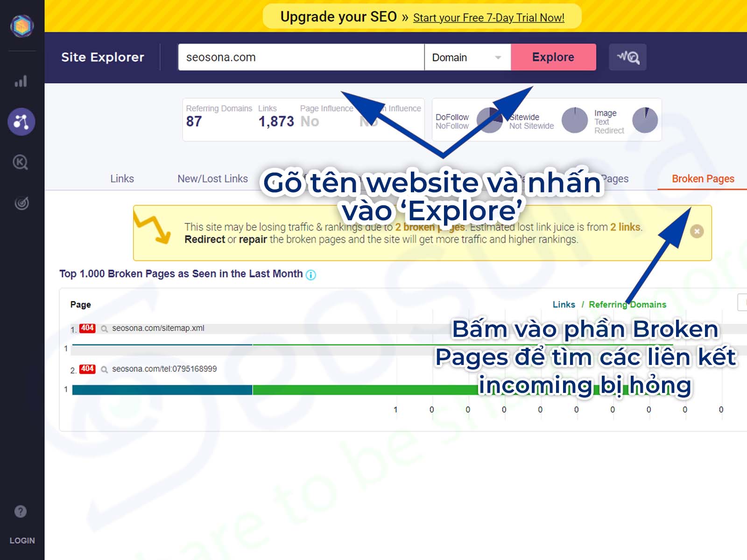Image resolution: width=747 pixels, height=560 pixels.
Task: Open the bar chart dashboard icon
Action: (x=21, y=82)
